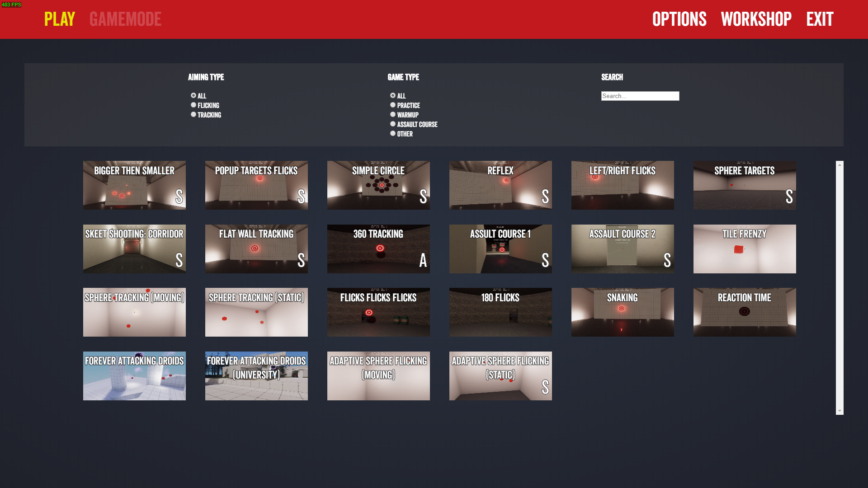Open the Bigger Then Smaller scenario thumbnail

[134, 185]
